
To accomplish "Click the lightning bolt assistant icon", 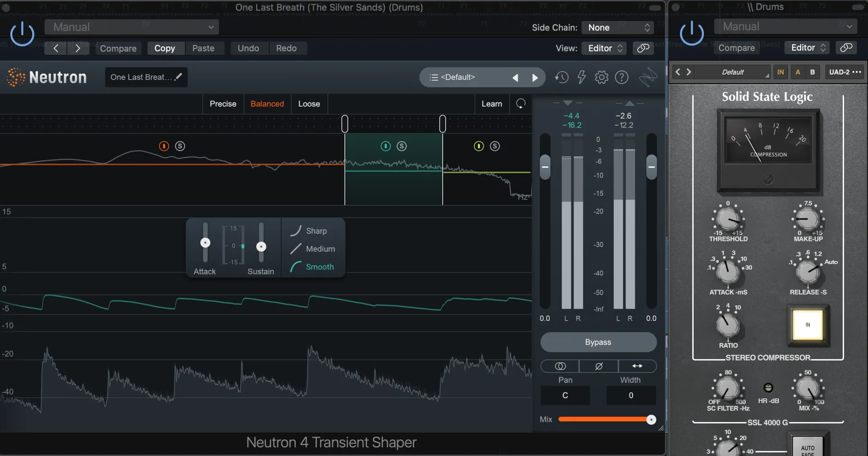I will [582, 77].
